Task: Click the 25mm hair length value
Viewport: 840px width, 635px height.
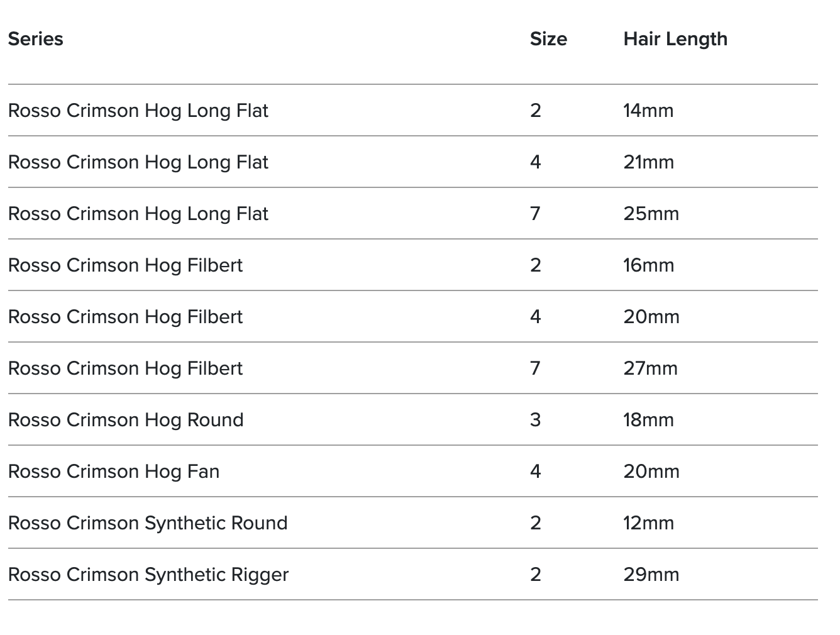Action: 651,214
